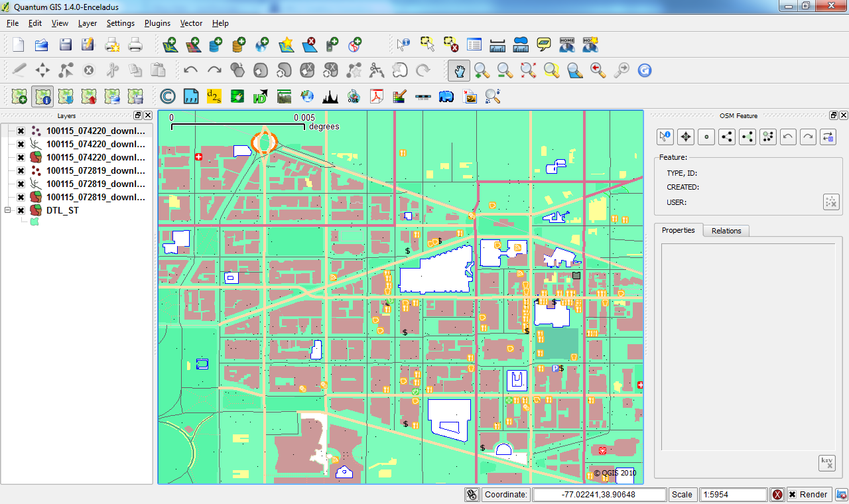Open the Plugins menu
The height and width of the screenshot is (504, 849).
click(157, 23)
